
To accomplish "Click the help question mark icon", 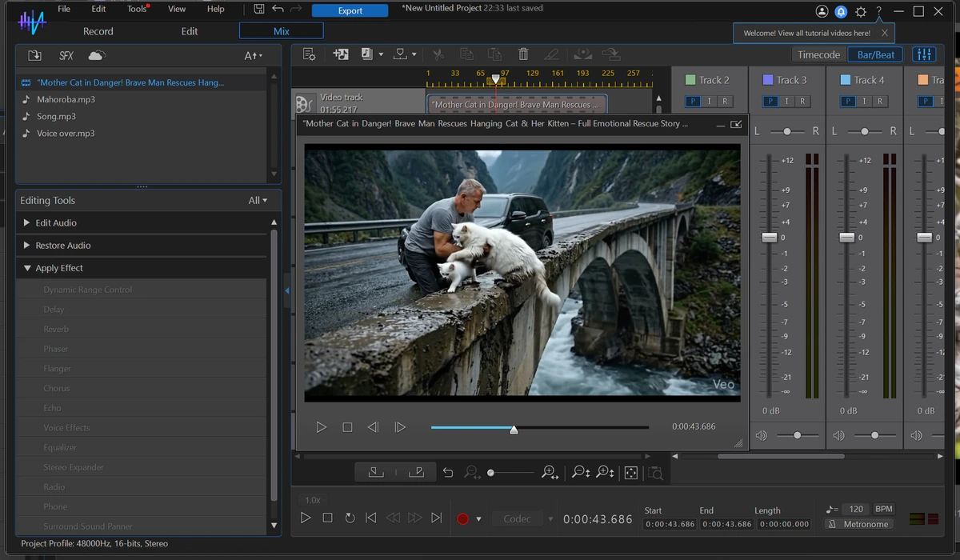I will tap(879, 11).
